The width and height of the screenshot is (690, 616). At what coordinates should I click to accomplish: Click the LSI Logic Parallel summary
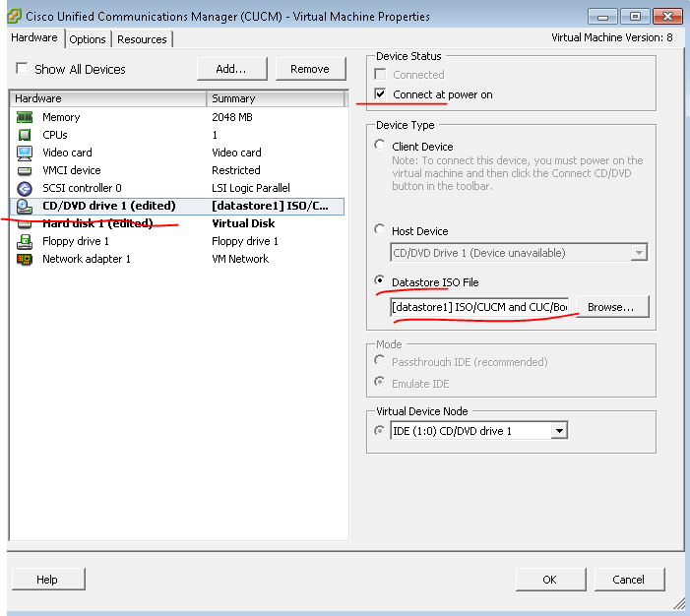pos(251,188)
